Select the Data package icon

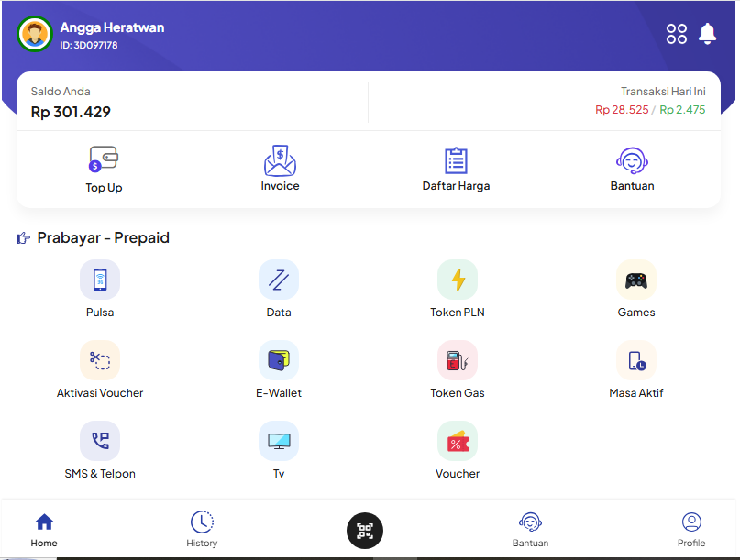coord(279,280)
